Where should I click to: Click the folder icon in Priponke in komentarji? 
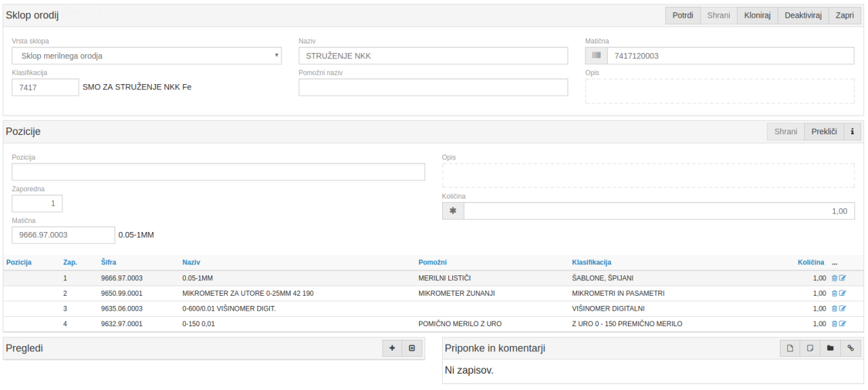click(830, 349)
